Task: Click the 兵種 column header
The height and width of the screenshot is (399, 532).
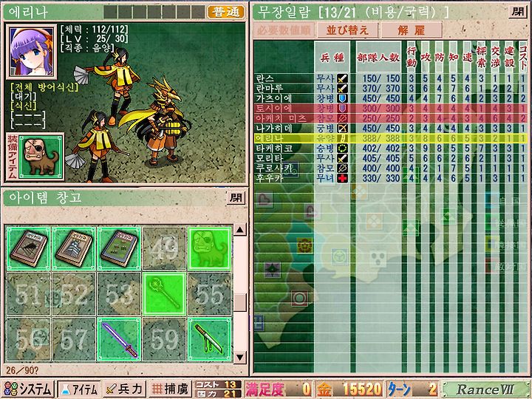Action: click(x=332, y=57)
